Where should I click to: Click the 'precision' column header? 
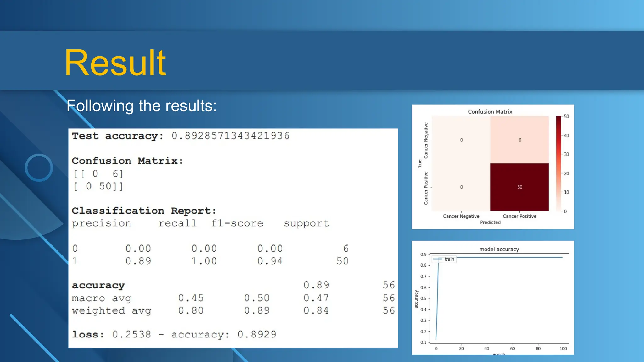coord(101,223)
